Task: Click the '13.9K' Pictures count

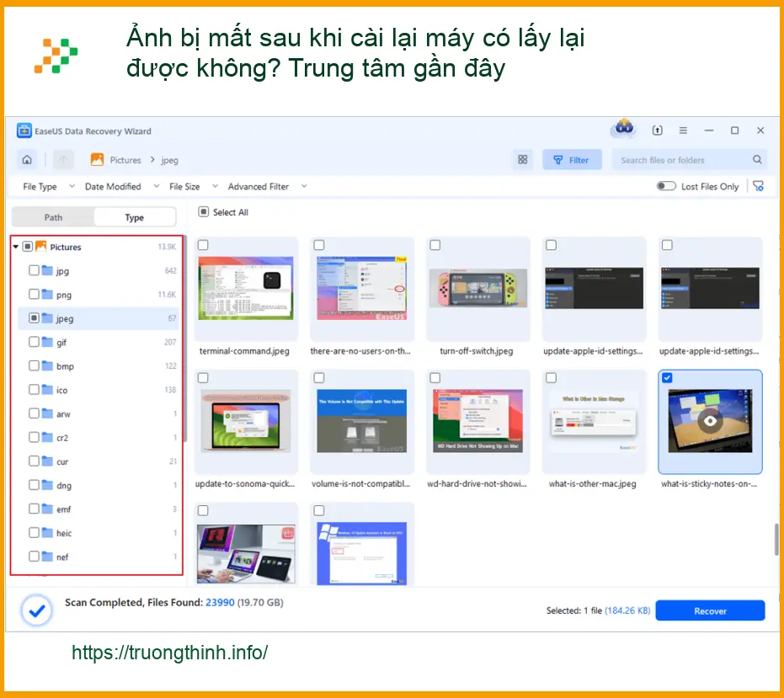Action: coord(167,247)
